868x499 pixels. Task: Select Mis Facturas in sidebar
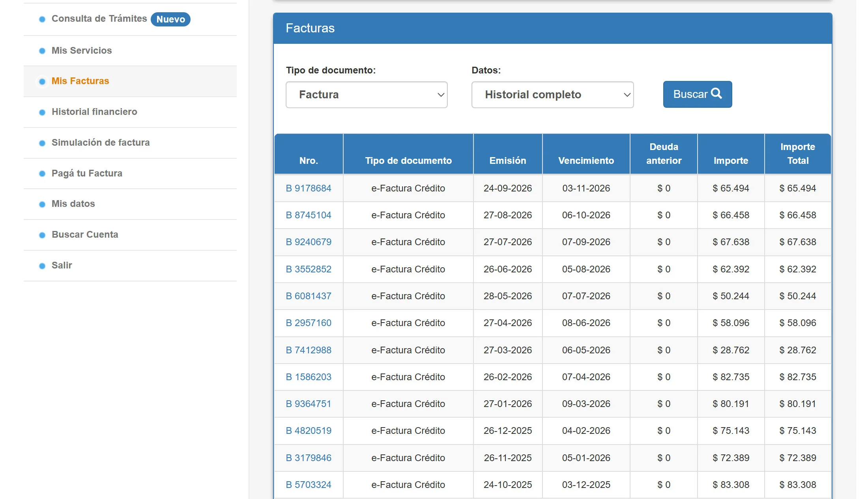click(x=80, y=81)
